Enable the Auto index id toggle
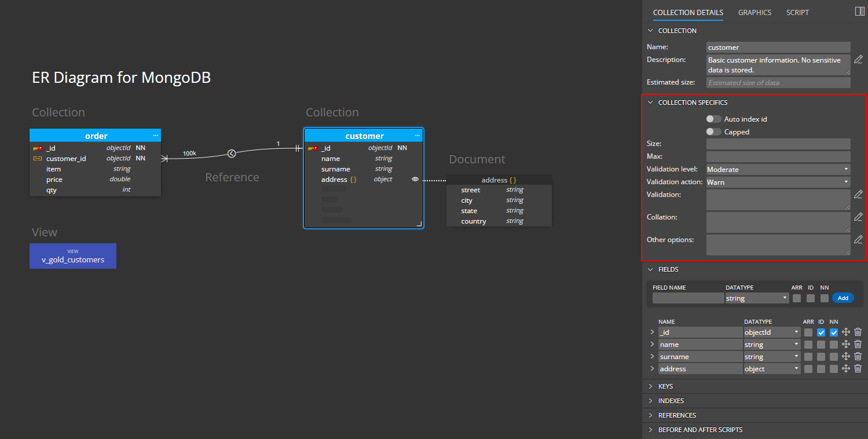The height and width of the screenshot is (439, 868). (x=713, y=119)
